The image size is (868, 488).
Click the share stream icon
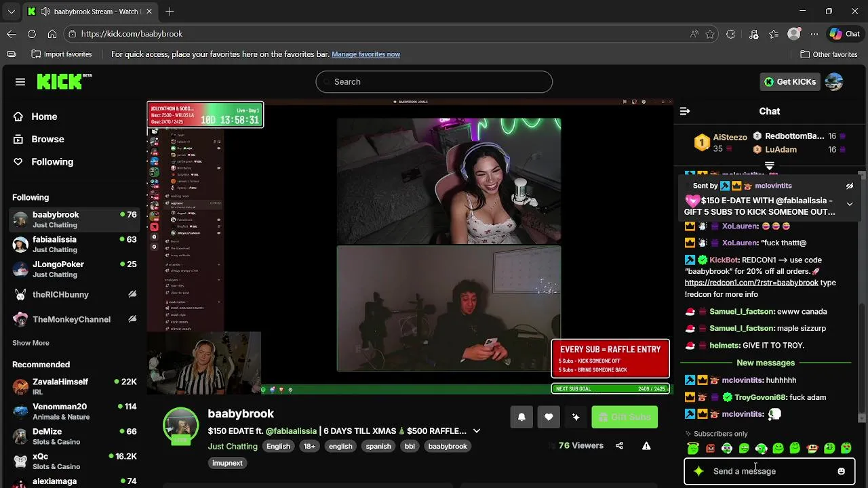[x=619, y=446]
